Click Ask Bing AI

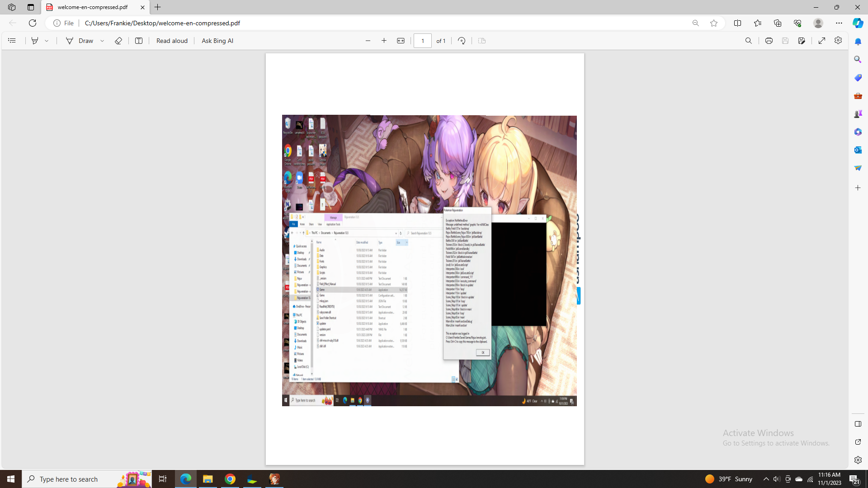click(x=217, y=41)
